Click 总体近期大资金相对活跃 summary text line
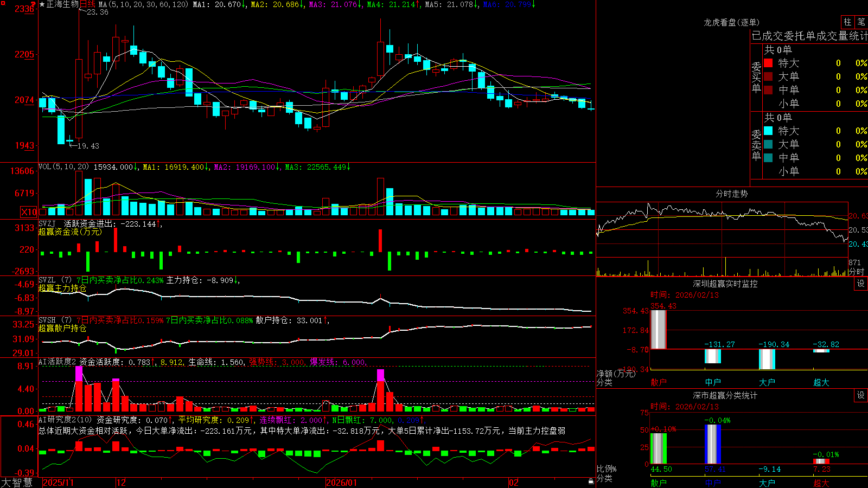Image resolution: width=868 pixels, height=488 pixels. (302, 431)
